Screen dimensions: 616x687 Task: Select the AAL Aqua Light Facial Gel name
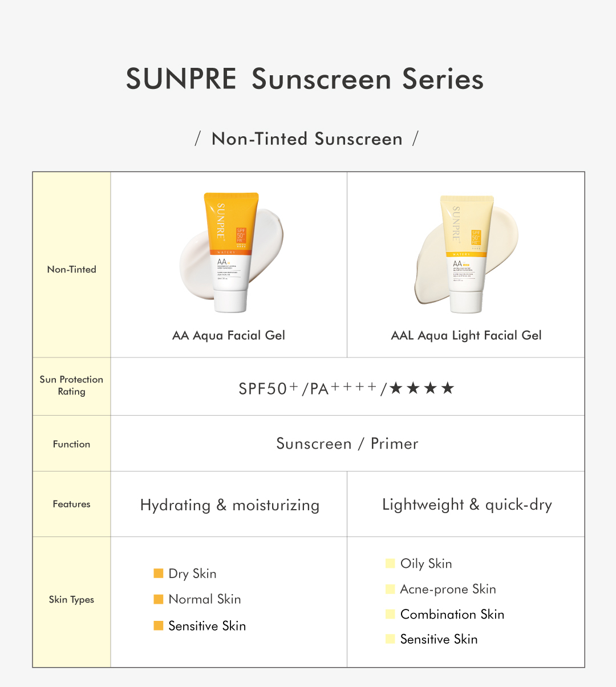[x=466, y=335]
